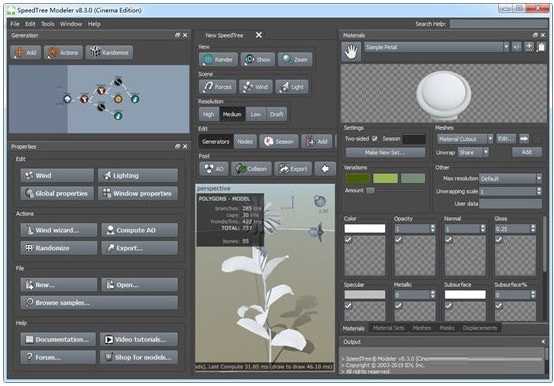Open the File menu
This screenshot has height=386, width=554.
click(15, 24)
